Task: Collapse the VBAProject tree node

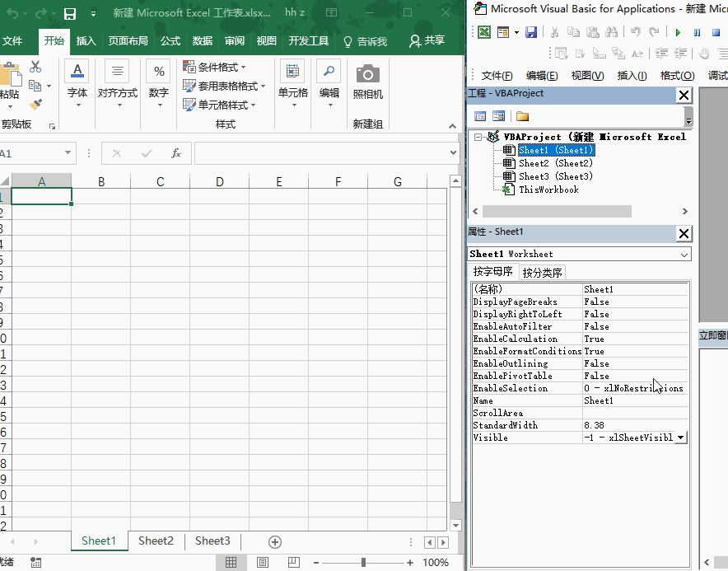Action: pos(478,137)
